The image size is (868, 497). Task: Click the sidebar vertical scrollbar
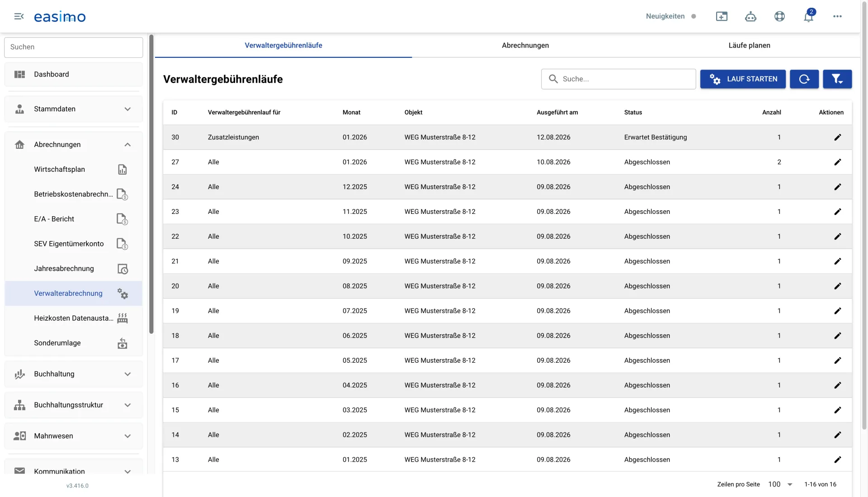click(151, 184)
